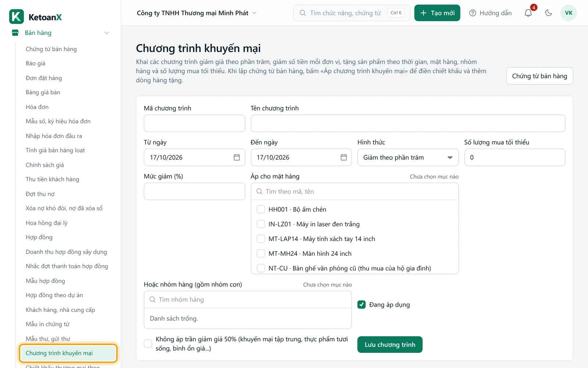Toggle dark mode moon icon
Viewport: 588px width, 368px height.
coord(549,13)
